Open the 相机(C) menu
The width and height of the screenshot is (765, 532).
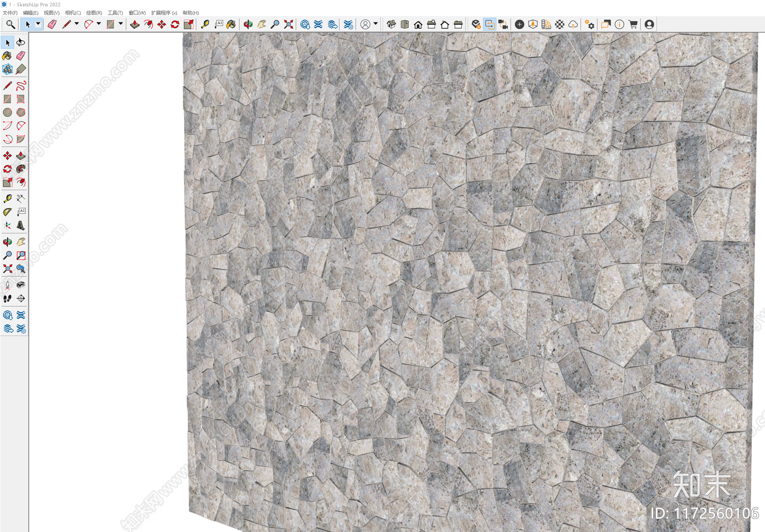(73, 13)
